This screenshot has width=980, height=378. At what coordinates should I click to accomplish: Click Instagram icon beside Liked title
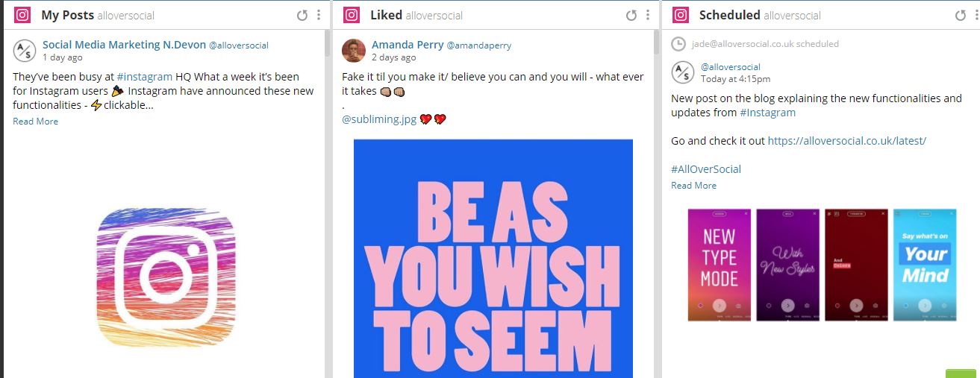[x=352, y=15]
